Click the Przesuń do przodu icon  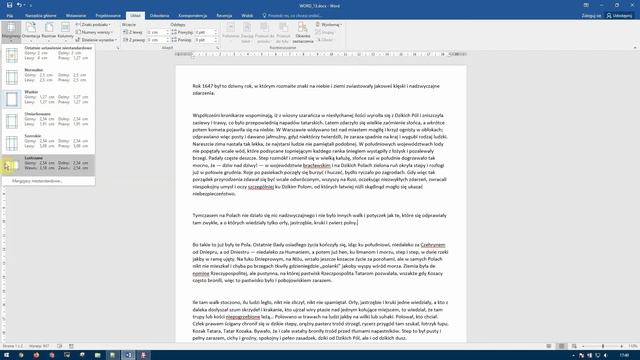(264, 33)
